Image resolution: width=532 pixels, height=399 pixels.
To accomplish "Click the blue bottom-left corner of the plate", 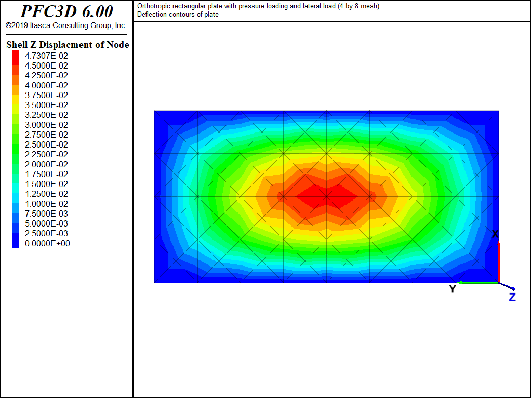I will (162, 275).
